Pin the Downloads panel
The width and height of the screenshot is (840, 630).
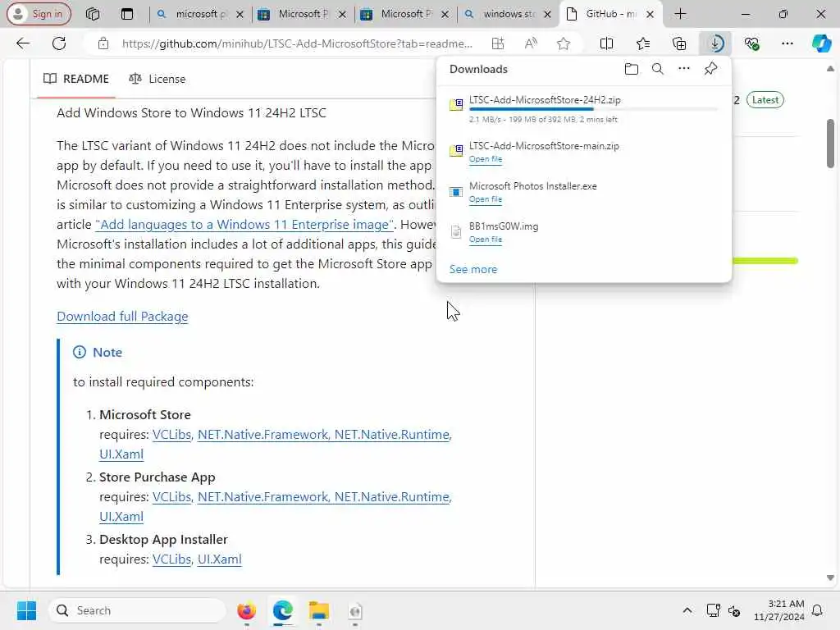pyautogui.click(x=710, y=69)
